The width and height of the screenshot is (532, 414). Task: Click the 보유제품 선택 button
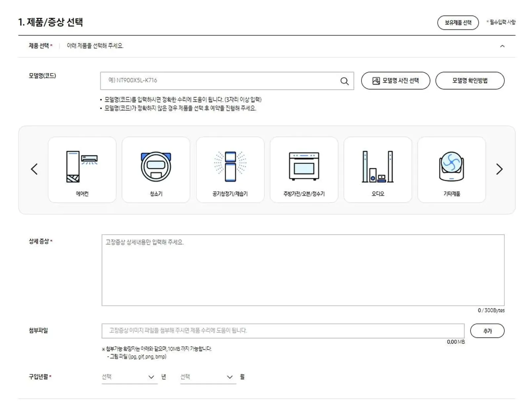click(x=458, y=23)
